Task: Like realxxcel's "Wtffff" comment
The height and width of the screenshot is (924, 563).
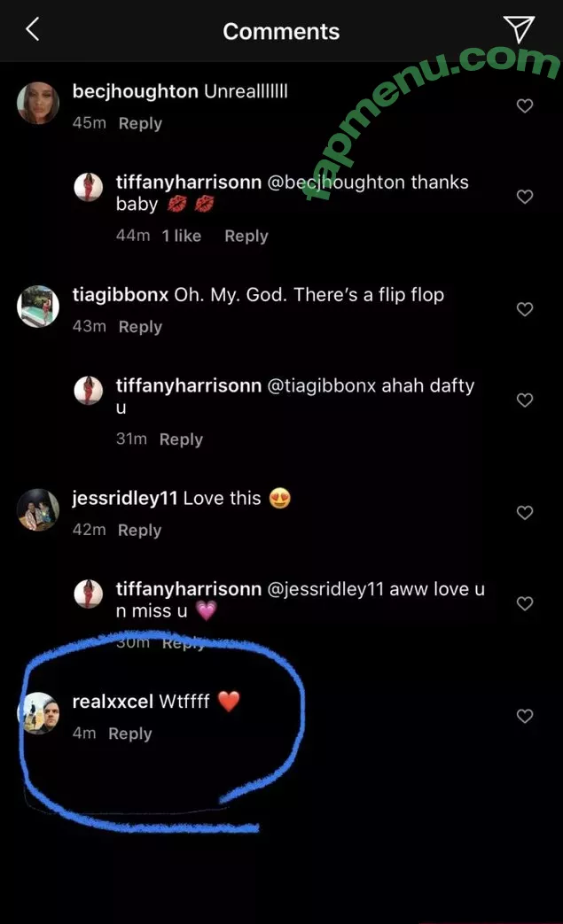Action: pyautogui.click(x=525, y=716)
